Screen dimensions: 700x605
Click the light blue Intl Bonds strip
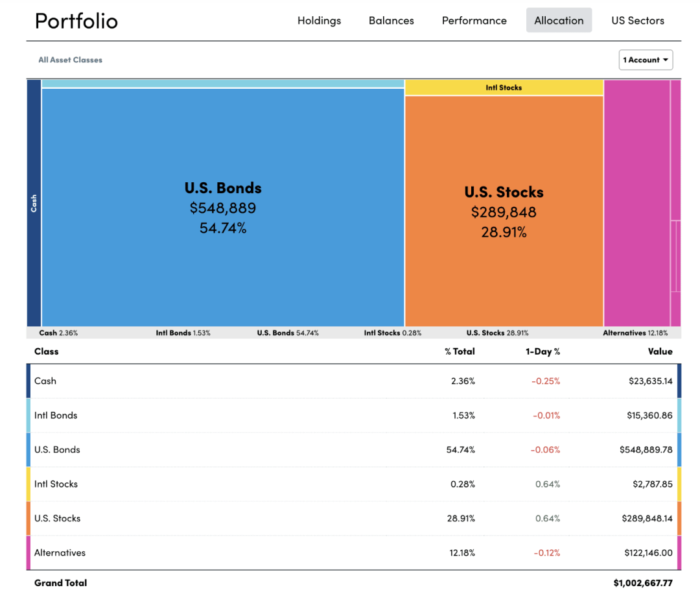(x=223, y=84)
